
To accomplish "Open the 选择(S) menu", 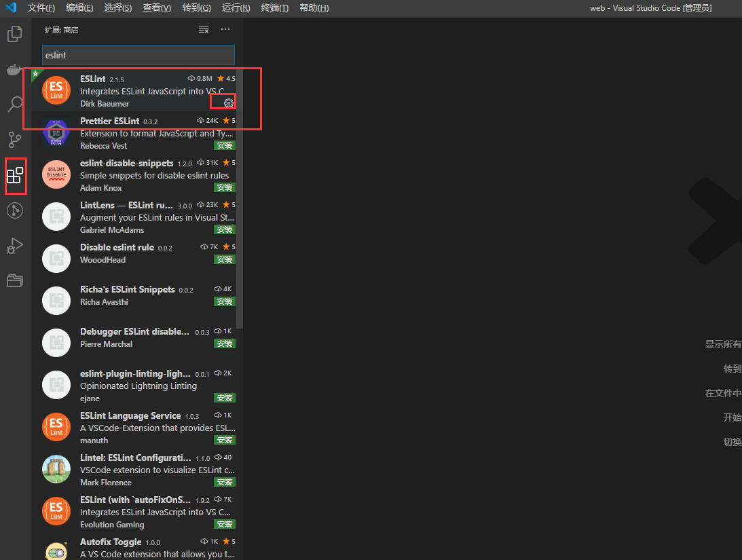I will (118, 8).
